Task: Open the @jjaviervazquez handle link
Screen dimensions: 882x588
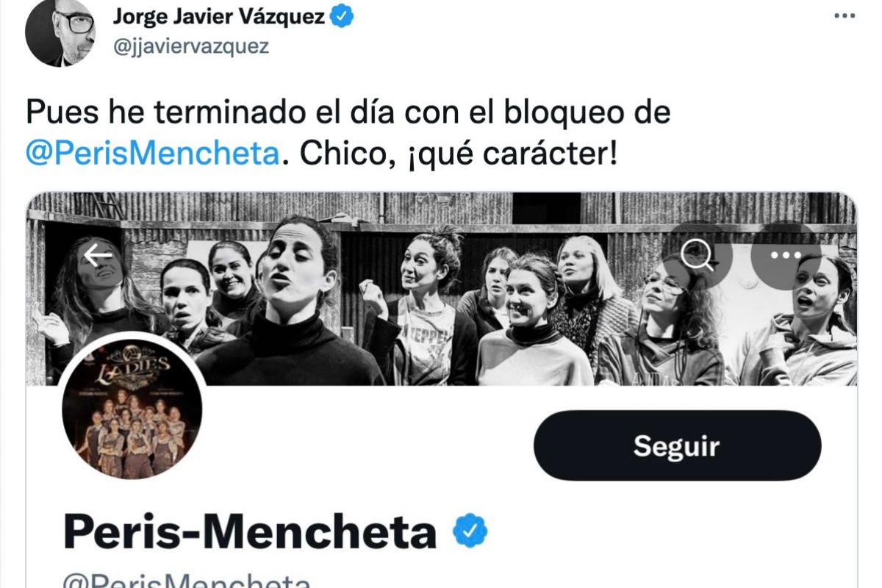Action: 191,47
